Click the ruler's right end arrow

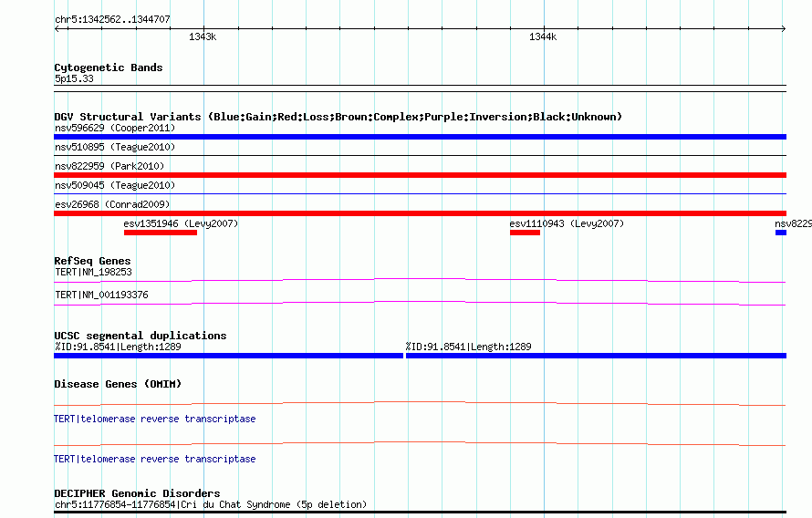[x=783, y=29]
